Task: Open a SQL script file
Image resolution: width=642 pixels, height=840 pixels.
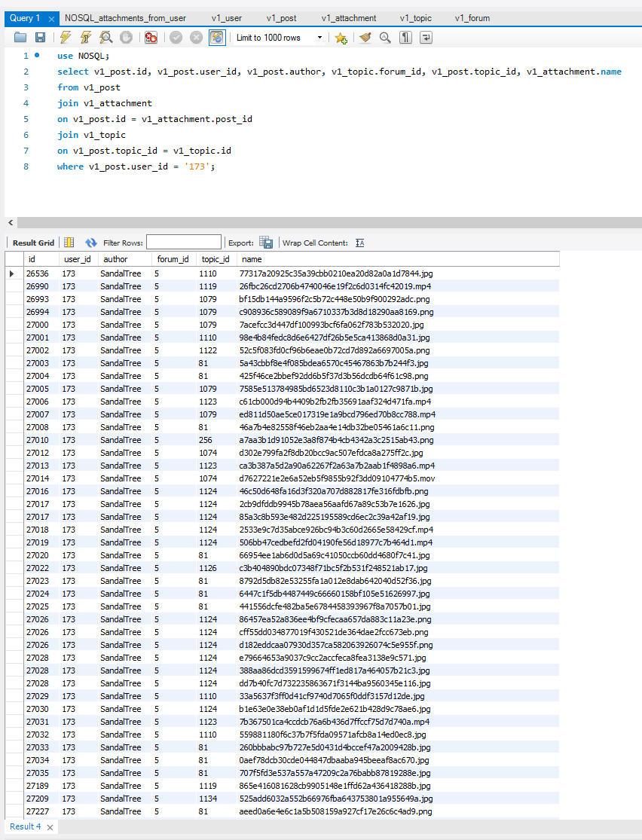Action: 20,38
